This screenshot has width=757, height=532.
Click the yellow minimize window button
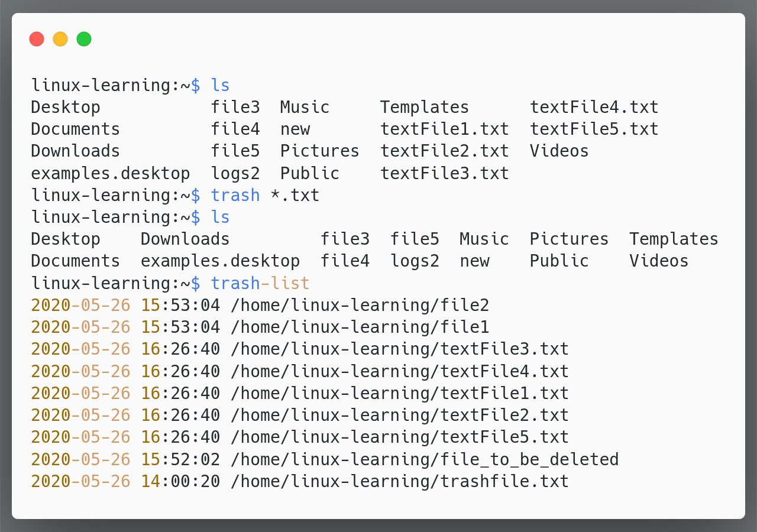pyautogui.click(x=60, y=38)
